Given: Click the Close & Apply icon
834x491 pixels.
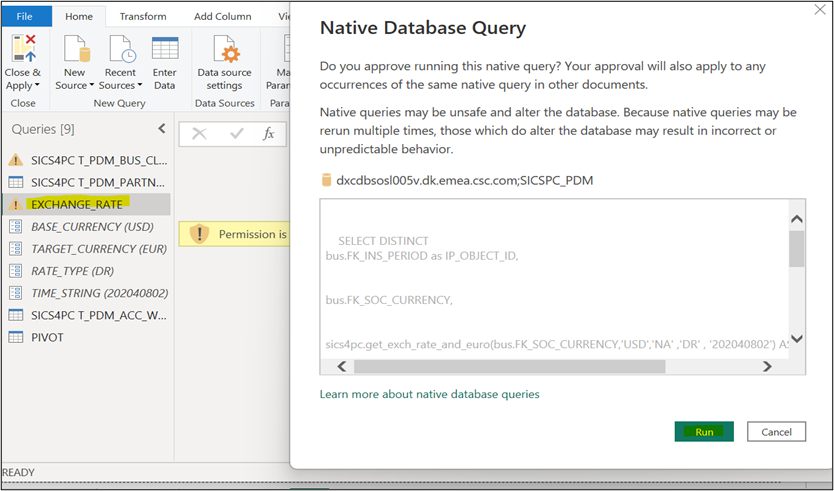Looking at the screenshot, I should tap(22, 50).
